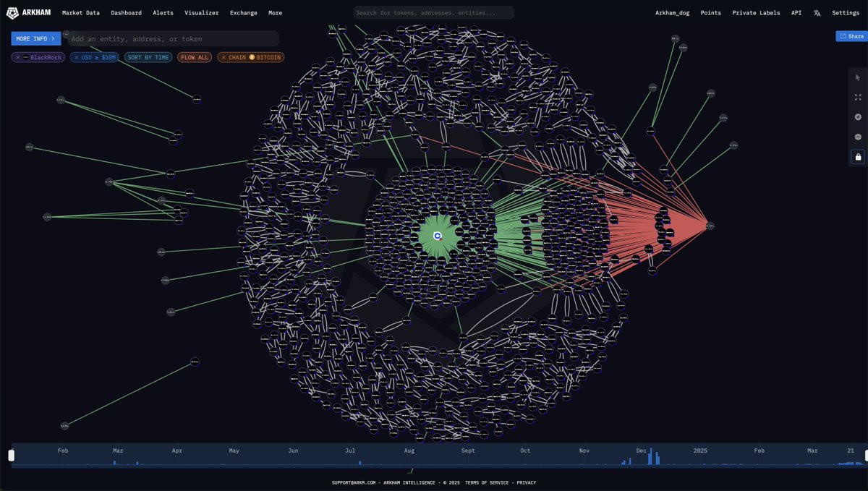Click the Jul bar in the timeline
Viewport: 868px width, 491px height.
[x=359, y=463]
